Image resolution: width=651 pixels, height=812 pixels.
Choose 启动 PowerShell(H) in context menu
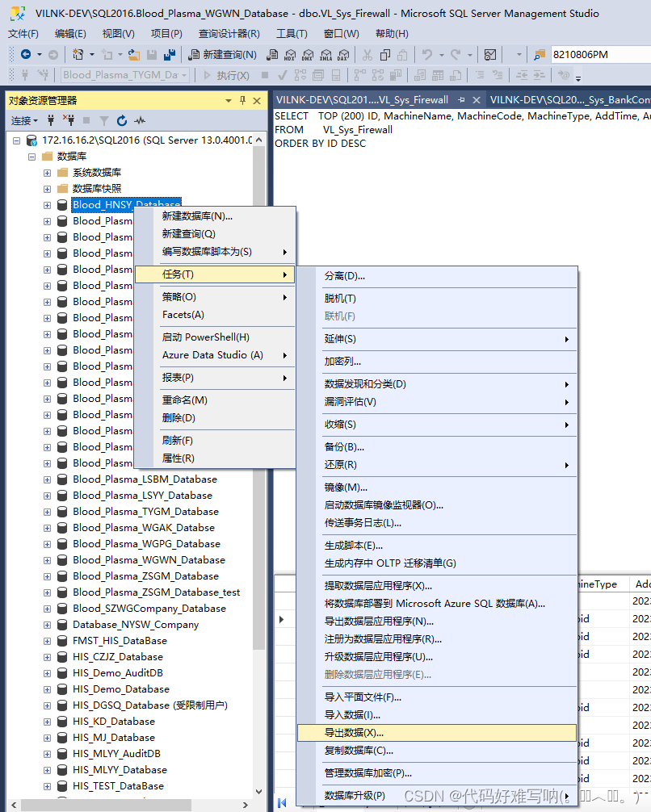pos(215,337)
